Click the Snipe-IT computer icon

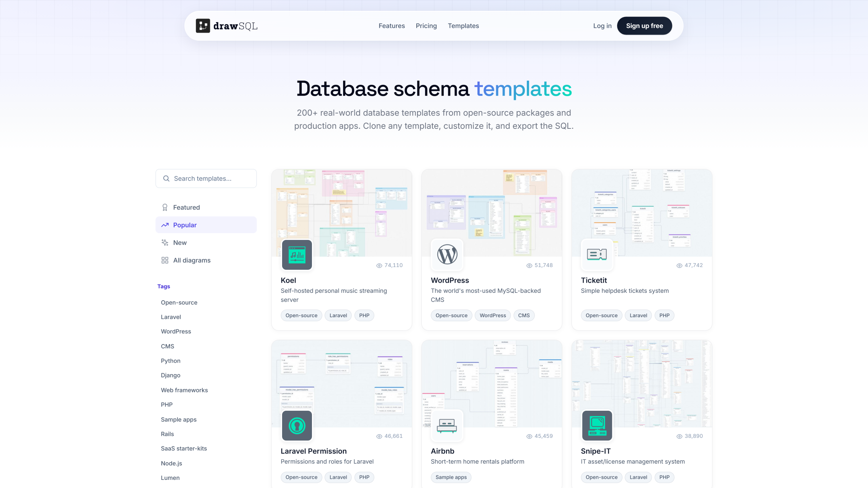597,426
